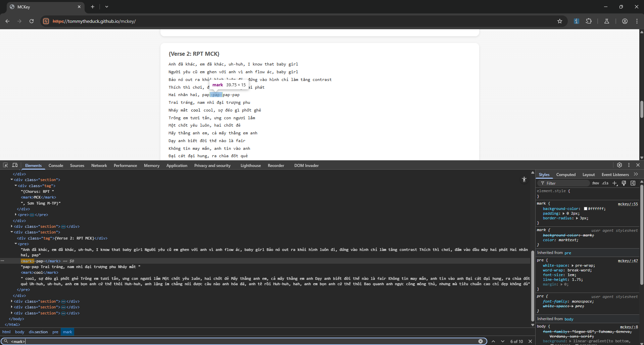
Task: Open mckey/:47 source link
Action: (628, 261)
